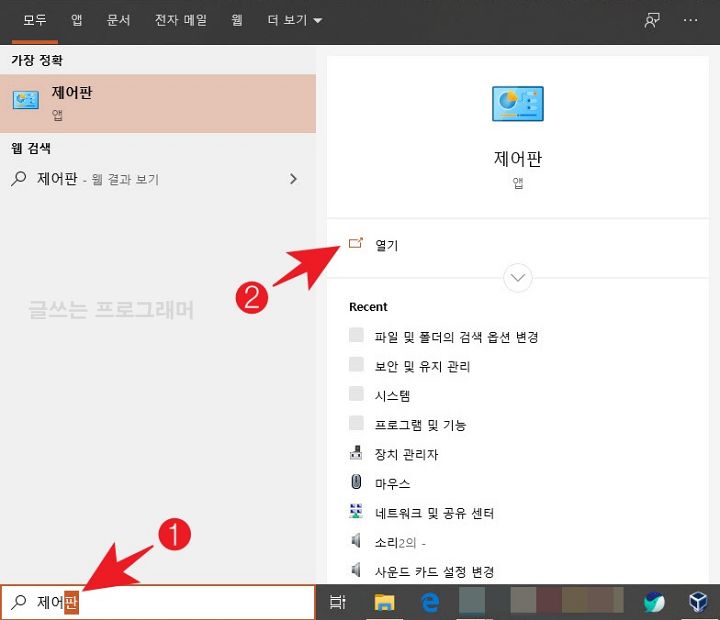Open 장치 관리자 recent item
This screenshot has width=720, height=620.
[406, 455]
